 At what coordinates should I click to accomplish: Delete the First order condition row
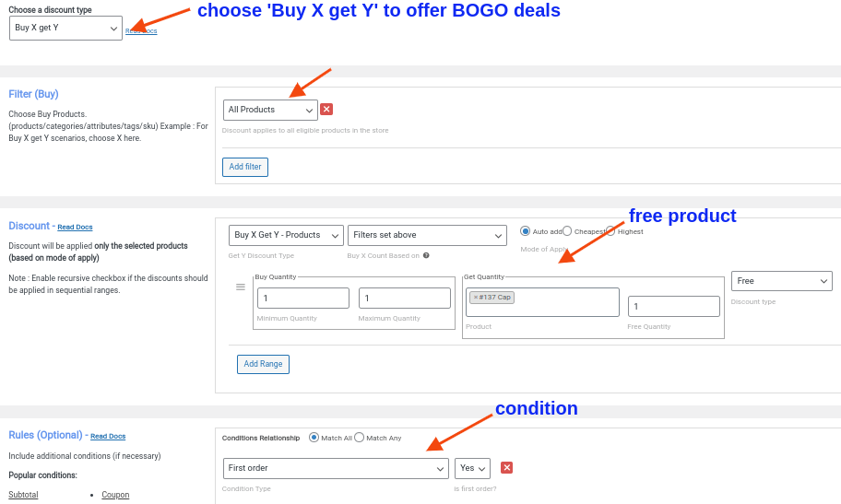coord(506,468)
